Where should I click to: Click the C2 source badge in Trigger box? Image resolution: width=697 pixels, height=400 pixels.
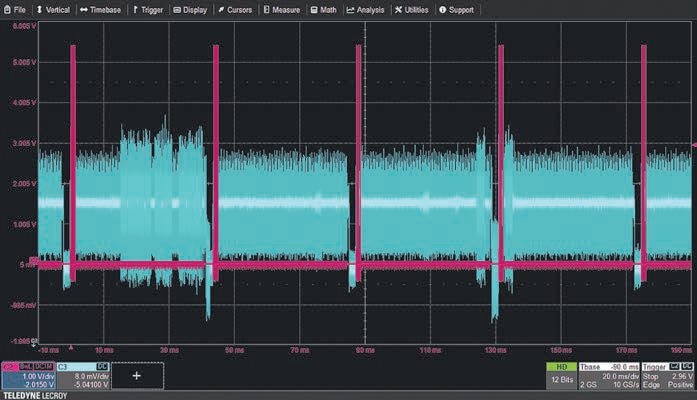(x=674, y=367)
